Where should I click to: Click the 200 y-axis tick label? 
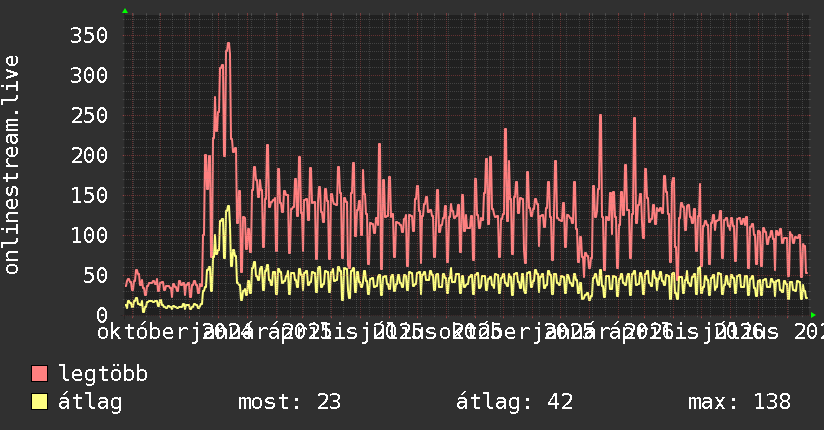(x=89, y=156)
